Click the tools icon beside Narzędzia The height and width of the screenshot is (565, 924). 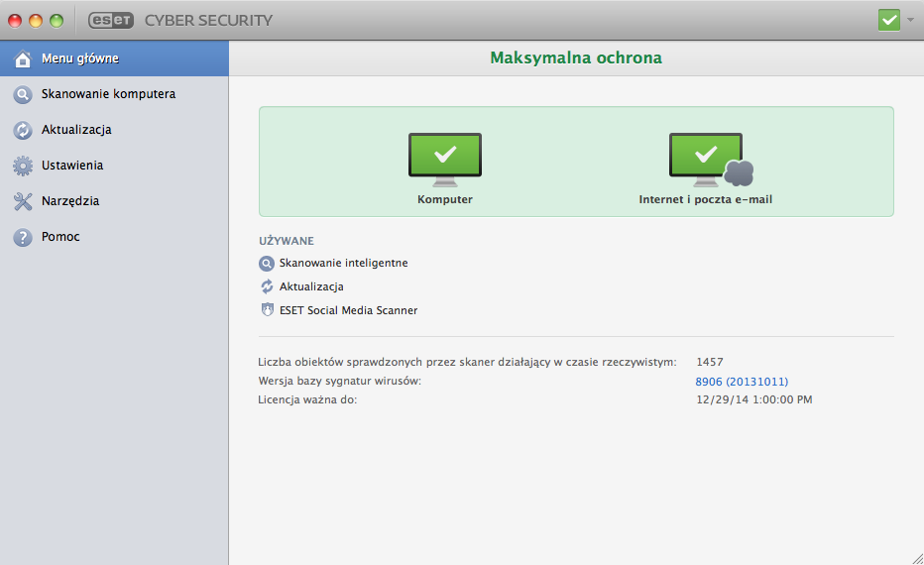pyautogui.click(x=23, y=201)
